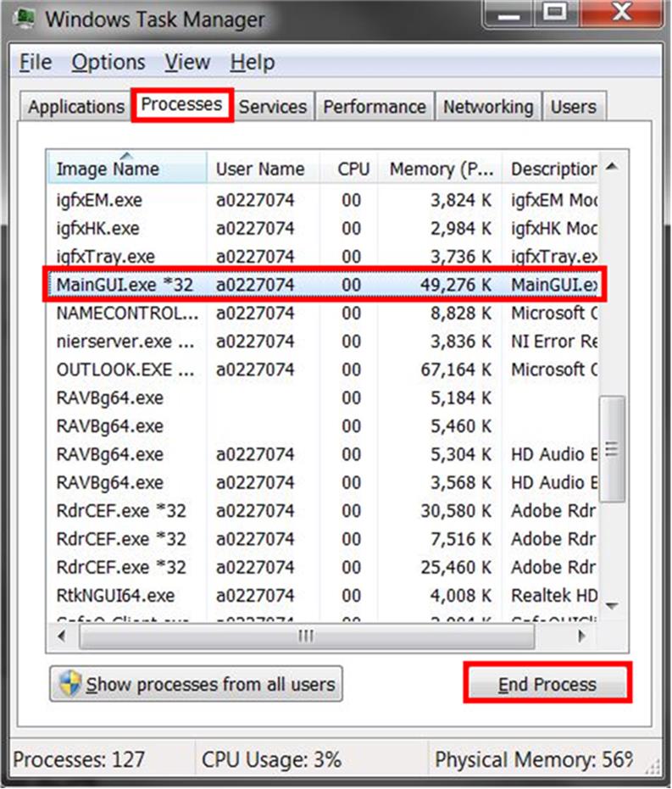Click the vertical scrollbar thumb
The image size is (672, 789).
point(611,449)
